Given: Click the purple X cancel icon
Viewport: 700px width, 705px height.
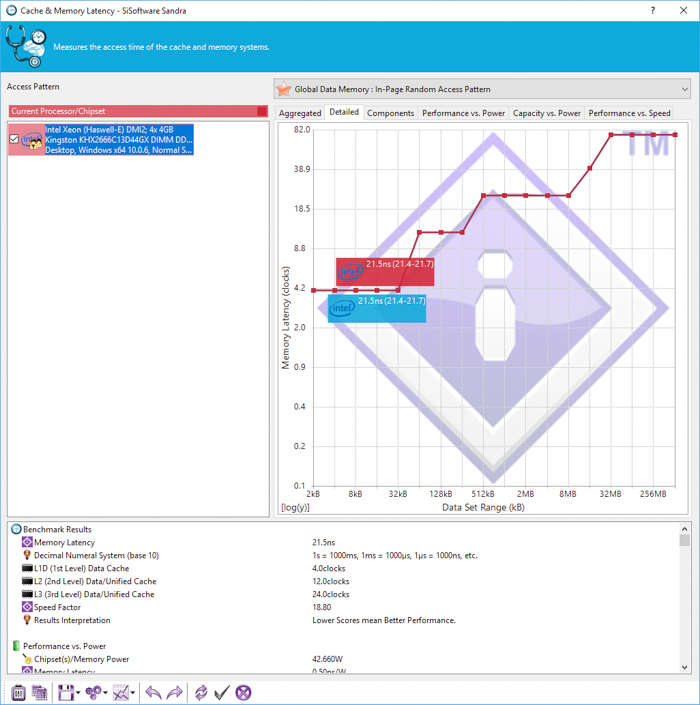Looking at the screenshot, I should click(x=243, y=692).
